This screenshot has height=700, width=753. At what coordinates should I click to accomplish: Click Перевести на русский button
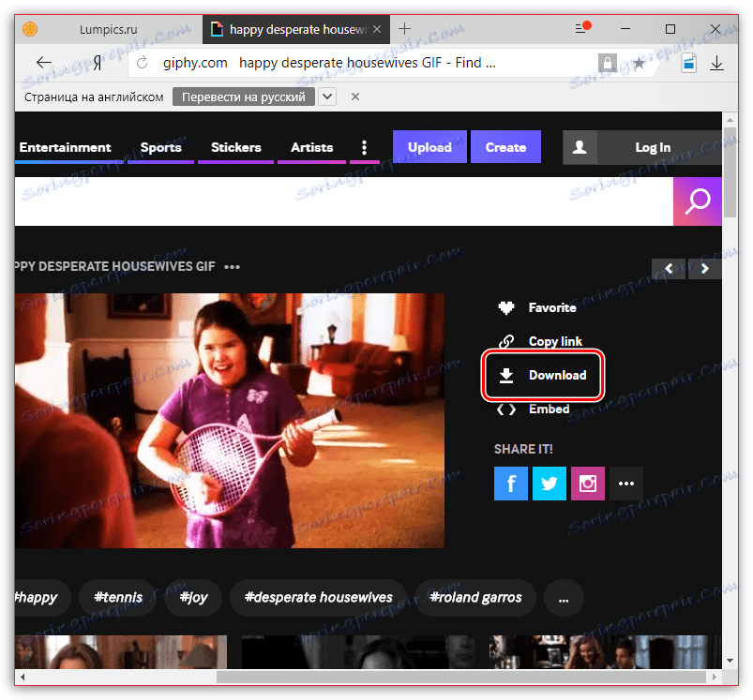pyautogui.click(x=244, y=97)
